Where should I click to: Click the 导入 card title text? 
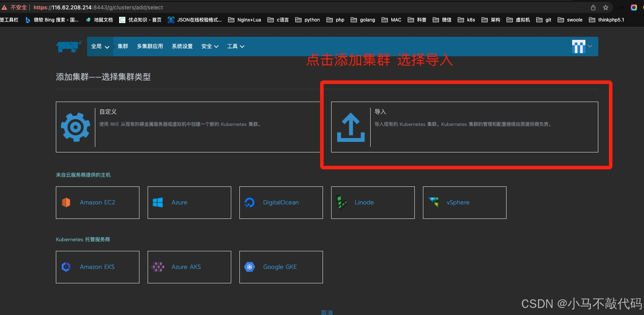(x=380, y=112)
